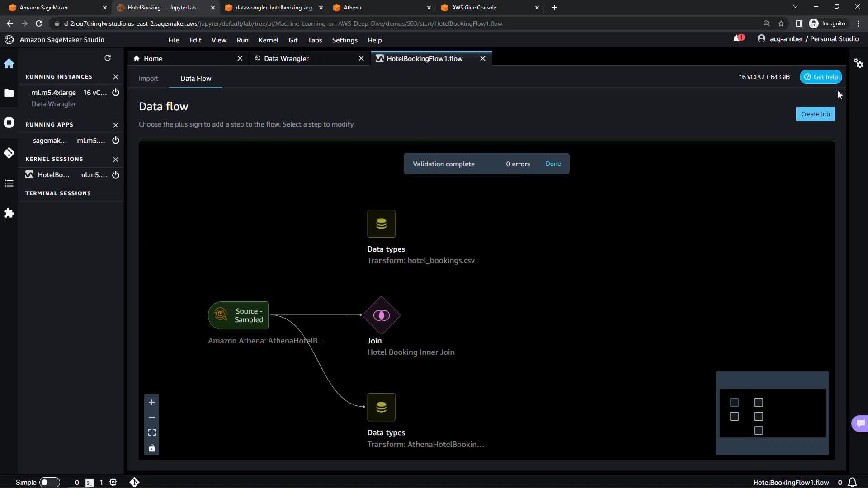Select the AthenaHotelBooking Data types node icon

pyautogui.click(x=381, y=407)
